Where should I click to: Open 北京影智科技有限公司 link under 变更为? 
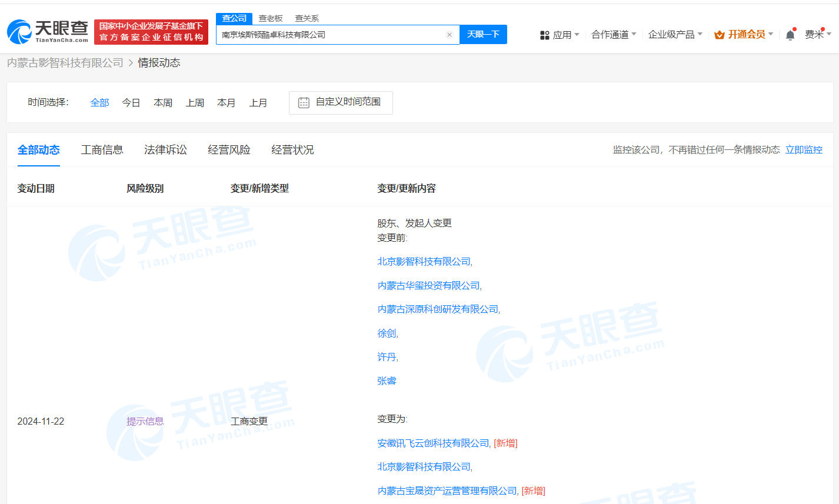pyautogui.click(x=424, y=467)
